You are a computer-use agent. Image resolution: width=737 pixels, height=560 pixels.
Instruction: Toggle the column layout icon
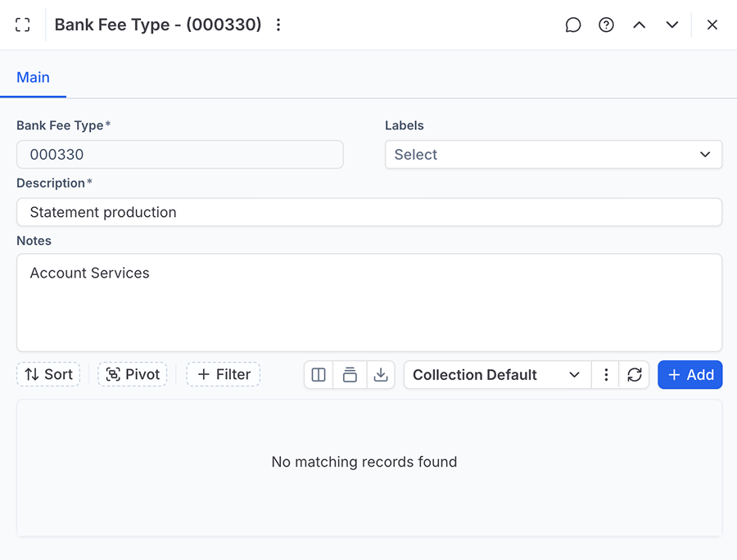(319, 375)
